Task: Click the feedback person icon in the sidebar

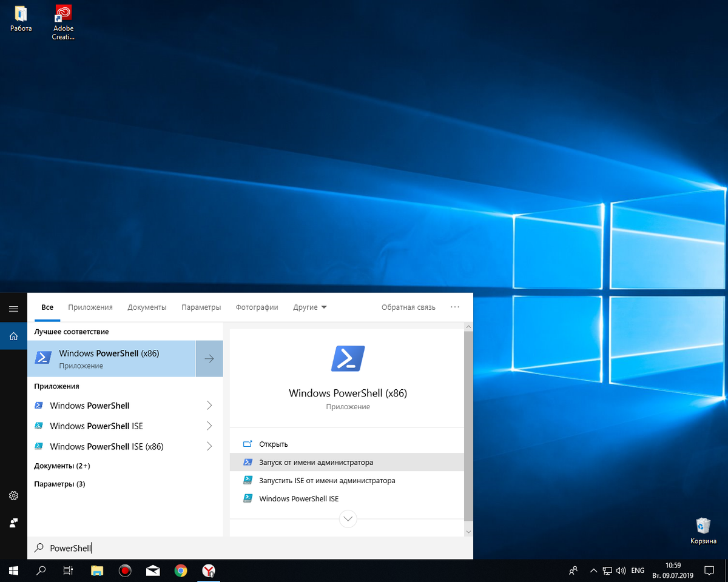Action: pyautogui.click(x=13, y=523)
